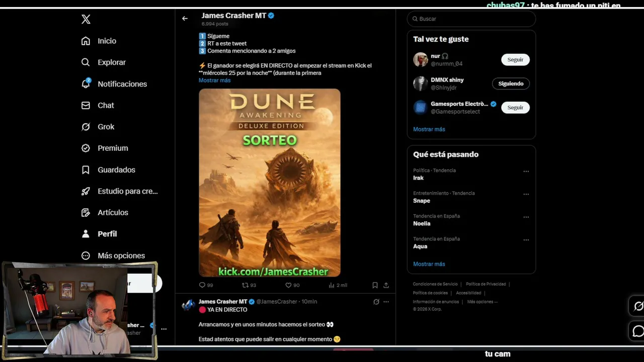Click DMNX shiny profile avatar
This screenshot has height=362, width=644.
tap(421, 83)
